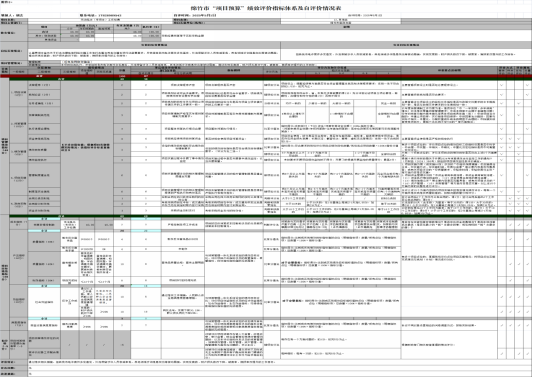Select the second dark green subtotal row mid-sheet
Screen dimensions: 533x378
pyautogui.click(x=270, y=216)
